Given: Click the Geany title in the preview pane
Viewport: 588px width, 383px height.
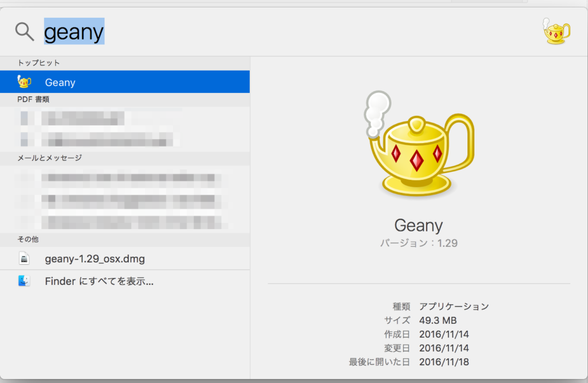Looking at the screenshot, I should pyautogui.click(x=419, y=225).
